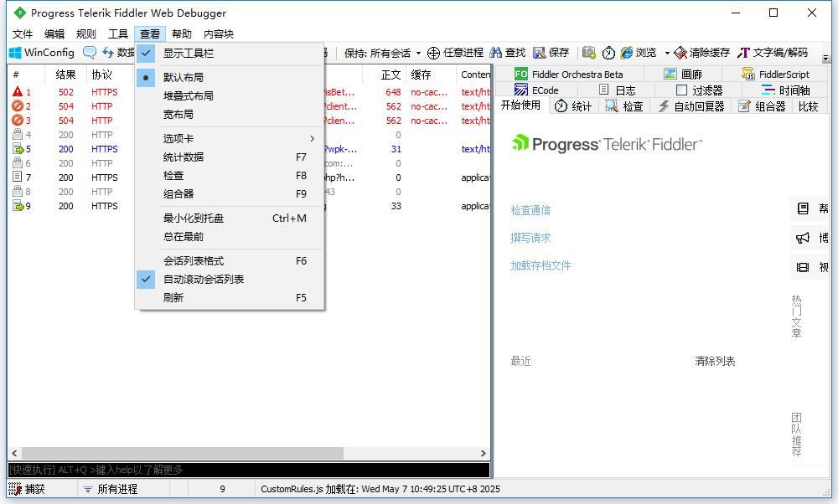Open the dropdown arrow next to 浏览
Screen dimensions: 838x504
pos(667,53)
